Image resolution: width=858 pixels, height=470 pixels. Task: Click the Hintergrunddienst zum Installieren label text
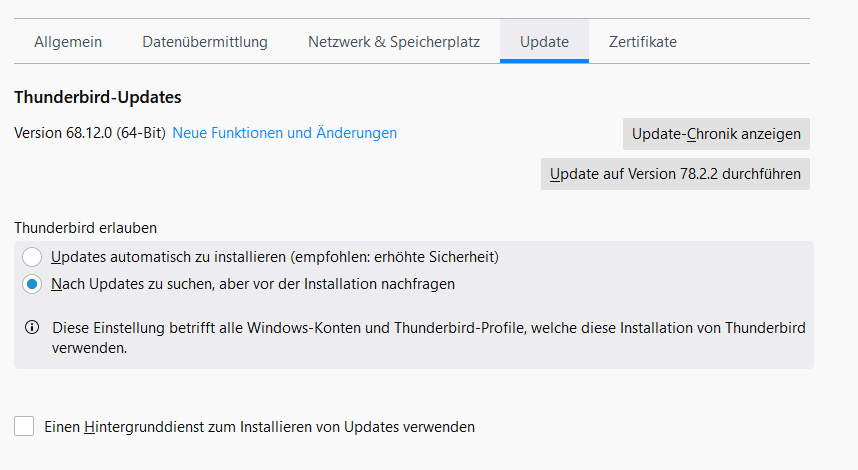tap(260, 427)
